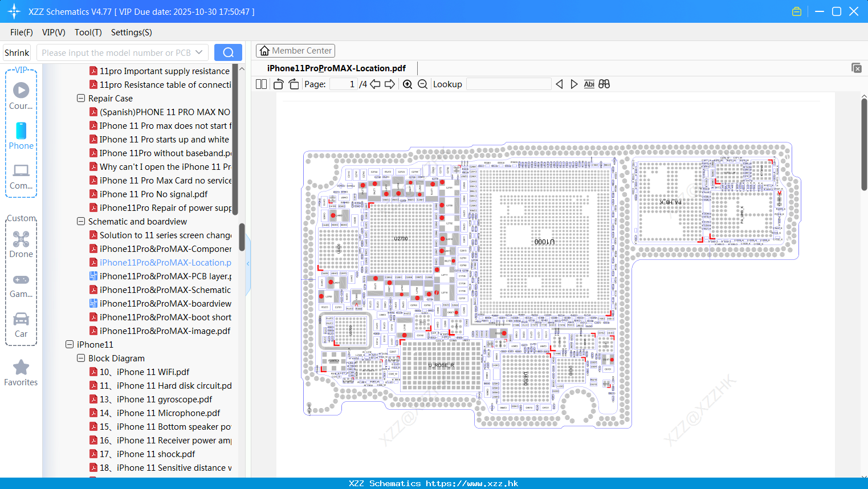
Task: Open iPhone11Pro&ProMAX-PCB layer file
Action: tap(160, 276)
